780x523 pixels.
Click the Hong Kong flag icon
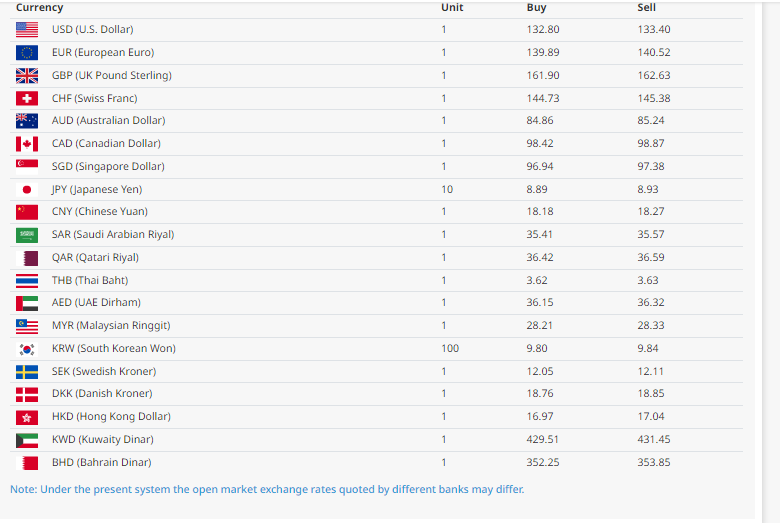tap(27, 416)
